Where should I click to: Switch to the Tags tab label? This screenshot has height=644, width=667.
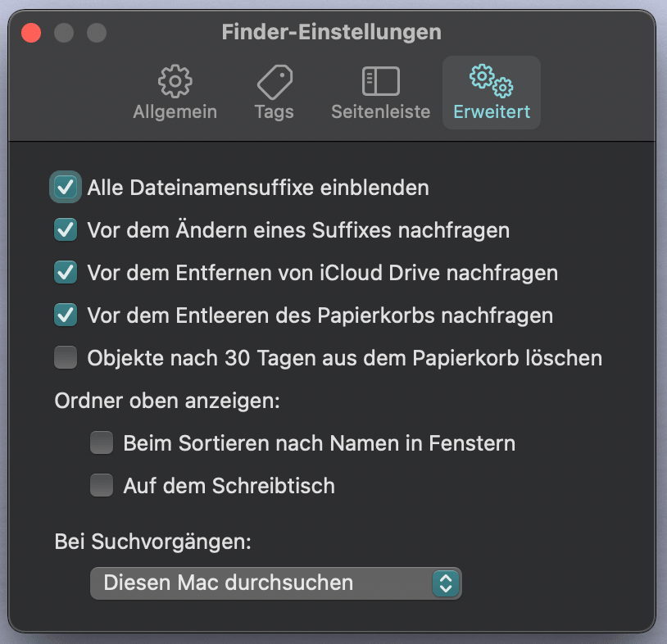pos(275,112)
